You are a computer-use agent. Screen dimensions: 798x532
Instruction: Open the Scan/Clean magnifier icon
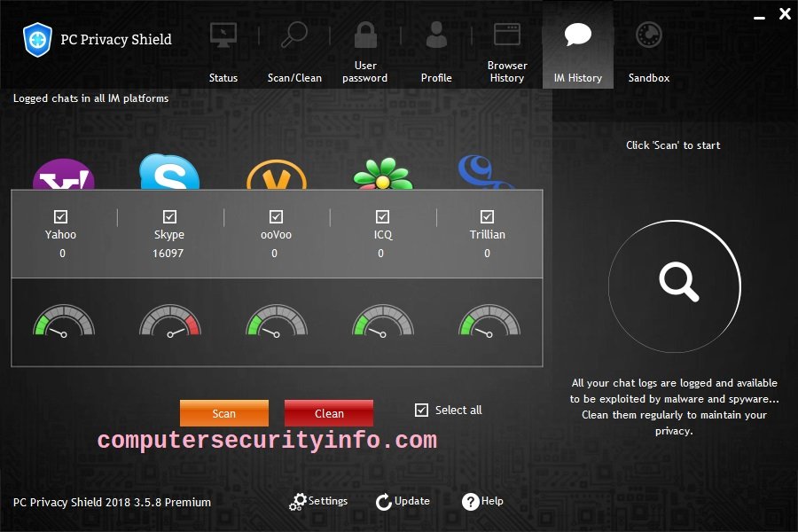click(294, 35)
